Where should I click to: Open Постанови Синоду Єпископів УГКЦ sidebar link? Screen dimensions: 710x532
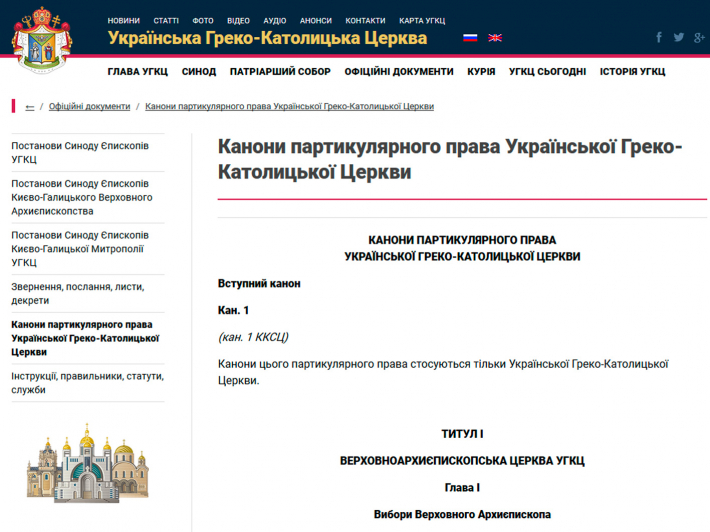80,153
